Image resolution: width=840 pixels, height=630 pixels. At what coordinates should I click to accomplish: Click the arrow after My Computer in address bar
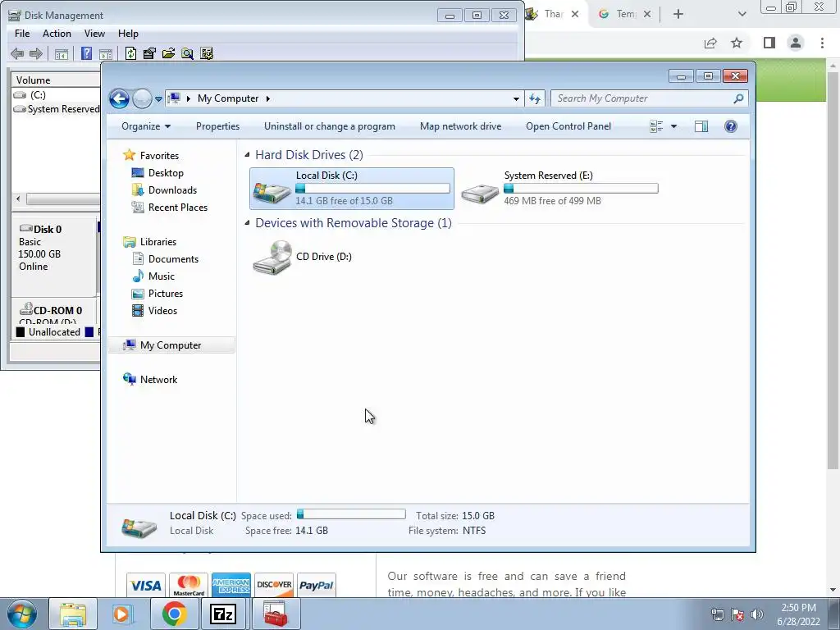click(x=268, y=98)
